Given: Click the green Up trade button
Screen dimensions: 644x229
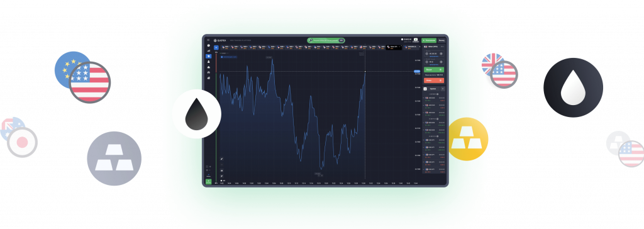Looking at the screenshot, I should [x=434, y=70].
